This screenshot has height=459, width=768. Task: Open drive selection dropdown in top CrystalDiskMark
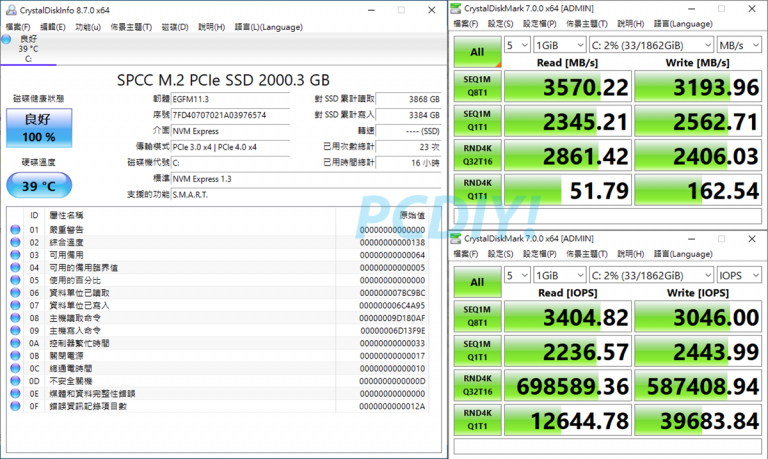pos(651,45)
